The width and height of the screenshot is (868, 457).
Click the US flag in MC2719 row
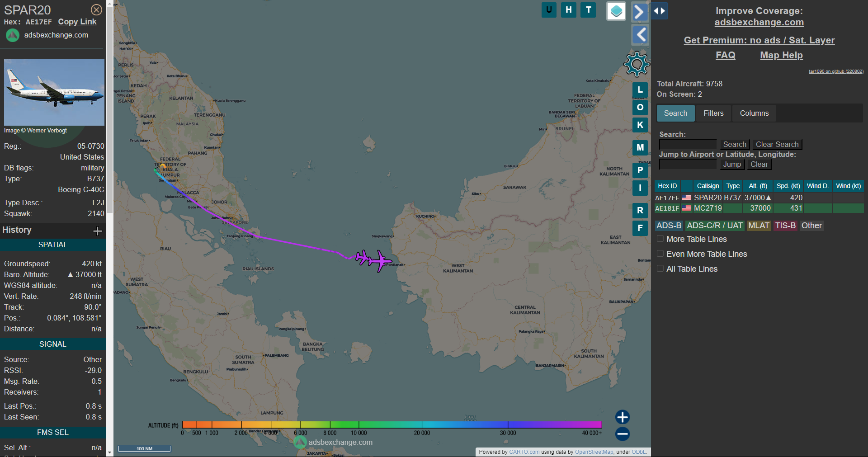click(687, 208)
